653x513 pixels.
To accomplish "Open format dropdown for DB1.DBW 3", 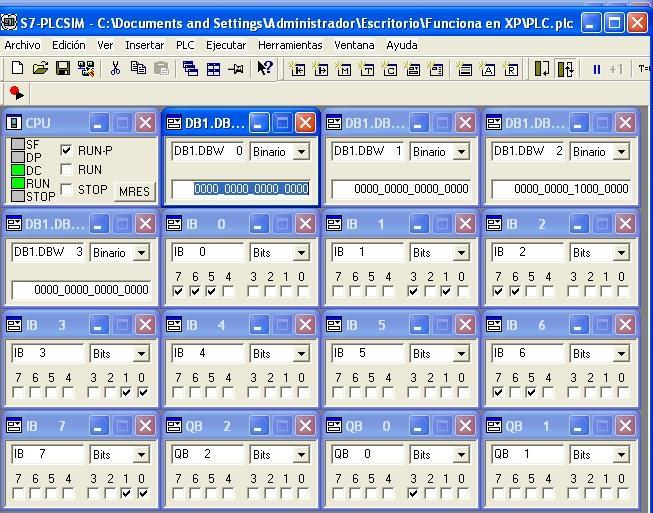I will tap(141, 252).
